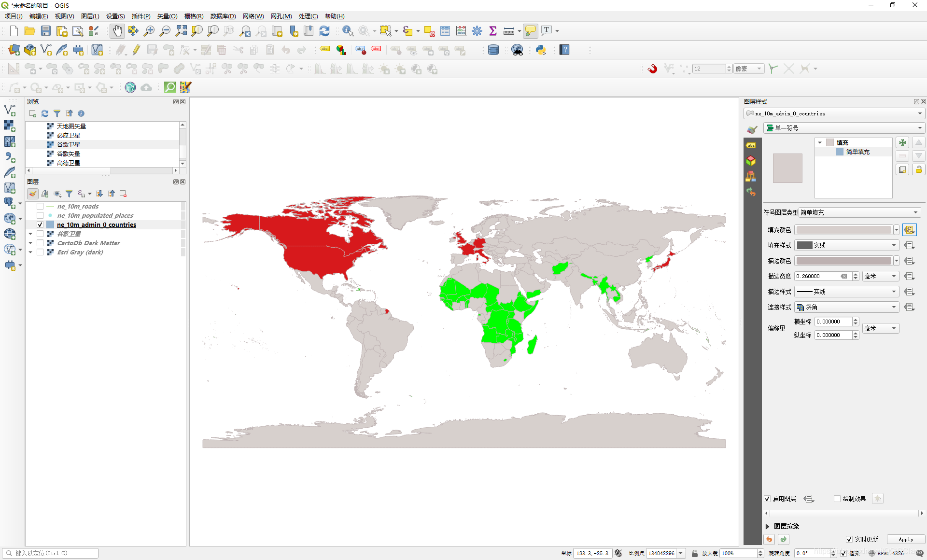
Task: Open the 填充样式 fill style dropdown
Action: 846,245
